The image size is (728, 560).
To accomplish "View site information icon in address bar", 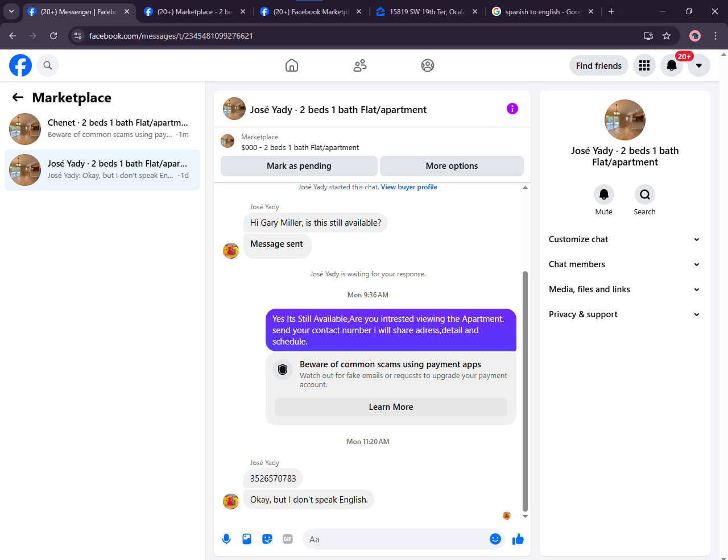I will 78,36.
